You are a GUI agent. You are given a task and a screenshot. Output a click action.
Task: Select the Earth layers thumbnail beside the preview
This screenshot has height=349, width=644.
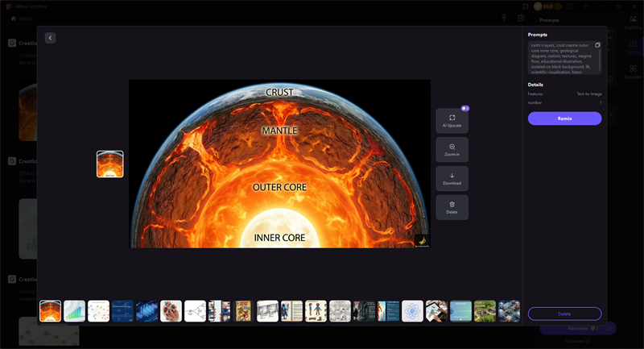tap(110, 164)
